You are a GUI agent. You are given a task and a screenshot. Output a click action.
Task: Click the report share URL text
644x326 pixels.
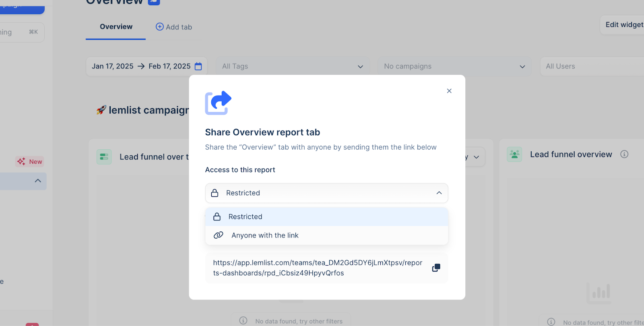(318, 268)
